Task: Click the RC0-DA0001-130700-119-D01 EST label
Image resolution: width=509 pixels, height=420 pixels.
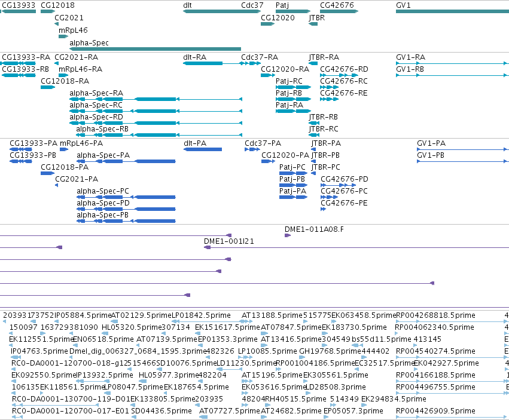Action: click(71, 399)
